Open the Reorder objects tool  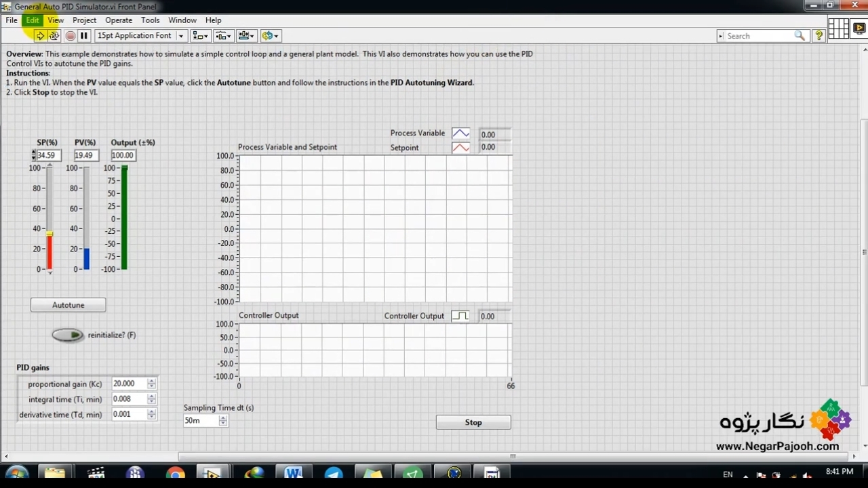(x=270, y=36)
